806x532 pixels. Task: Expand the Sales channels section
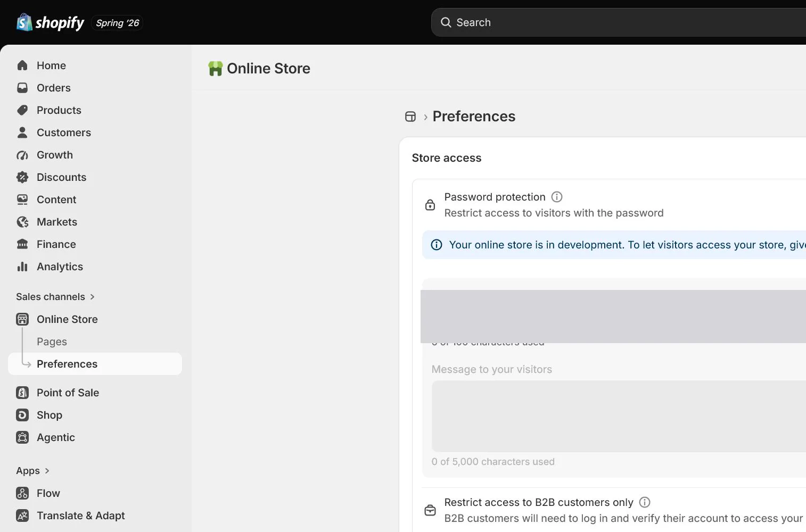click(x=55, y=297)
